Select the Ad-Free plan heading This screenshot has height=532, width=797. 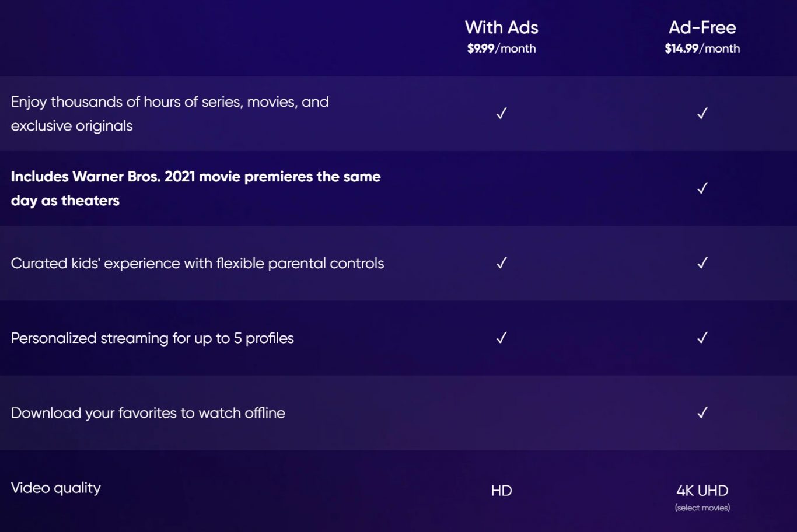(x=702, y=27)
